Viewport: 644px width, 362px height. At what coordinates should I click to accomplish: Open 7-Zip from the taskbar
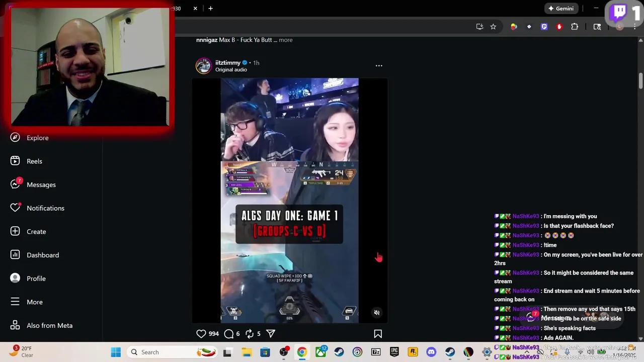(376, 352)
